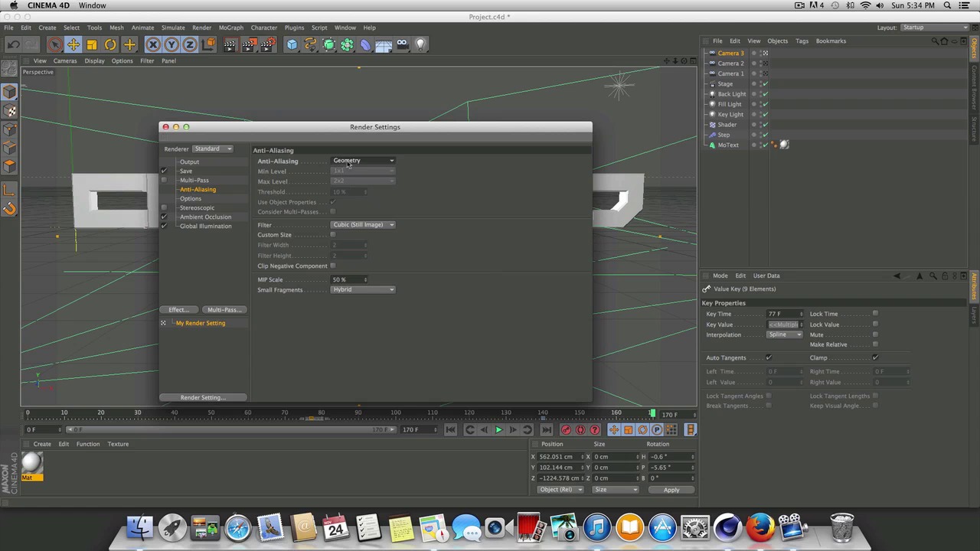Select the Move tool in the toolbar
The width and height of the screenshot is (980, 551).
(x=73, y=45)
